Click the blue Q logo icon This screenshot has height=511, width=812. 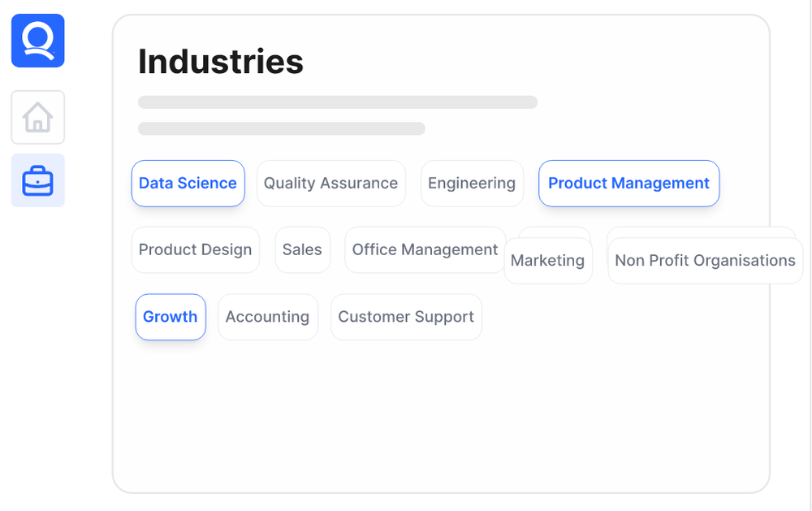pyautogui.click(x=37, y=41)
